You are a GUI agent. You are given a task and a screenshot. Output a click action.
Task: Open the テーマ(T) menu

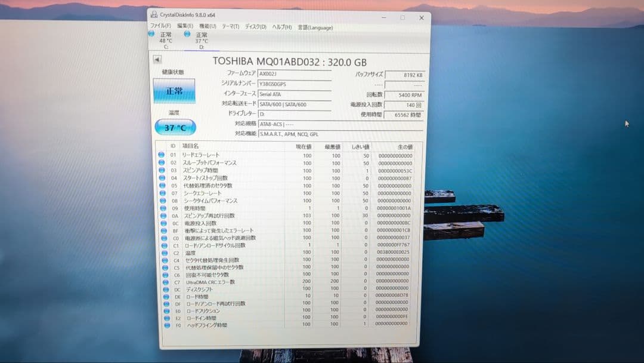click(230, 26)
